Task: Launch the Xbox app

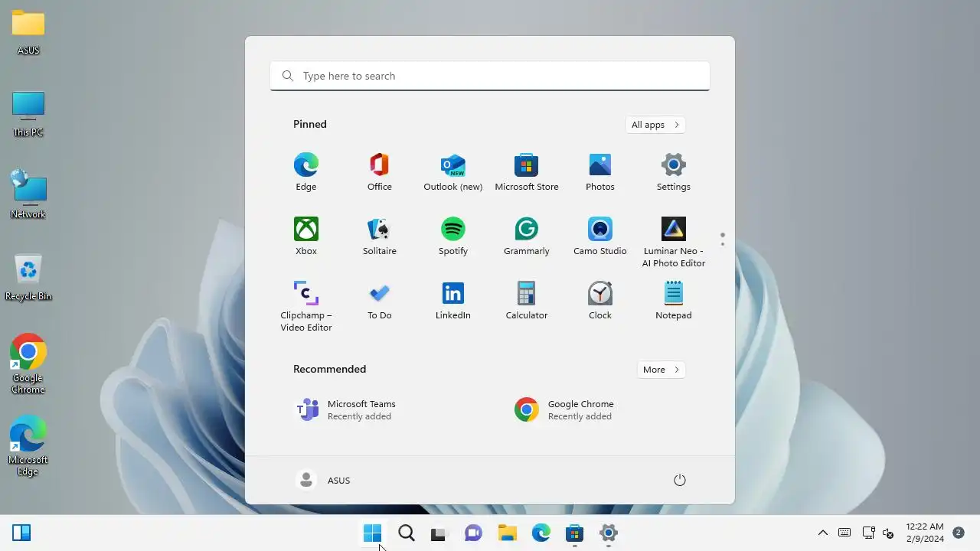Action: [306, 236]
